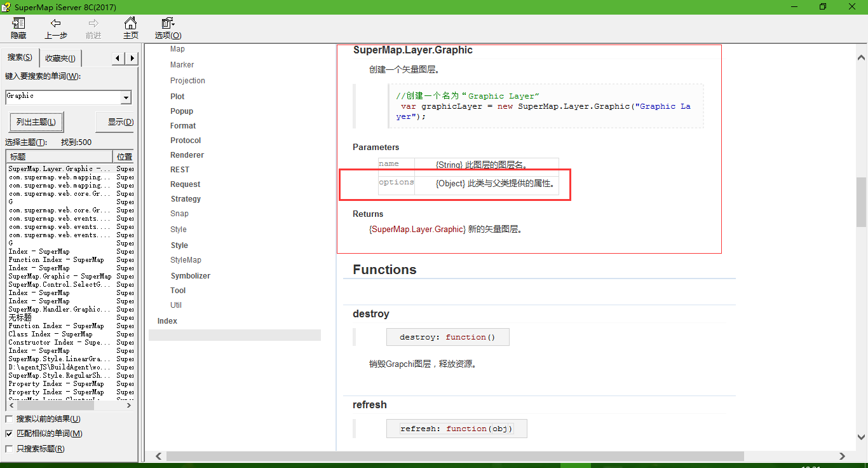Click the search field containing Graphic
The width and height of the screenshot is (868, 468).
click(63, 97)
